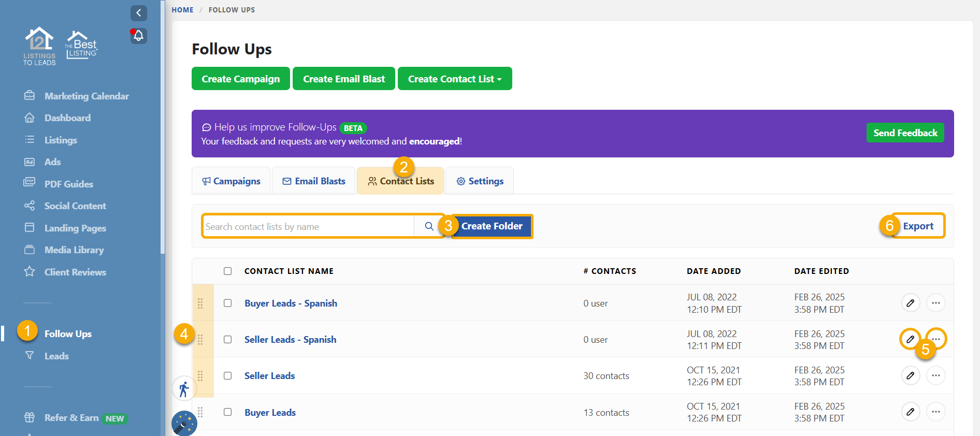Open three-dot menu for Buyer Leads row
The image size is (980, 436).
point(935,412)
